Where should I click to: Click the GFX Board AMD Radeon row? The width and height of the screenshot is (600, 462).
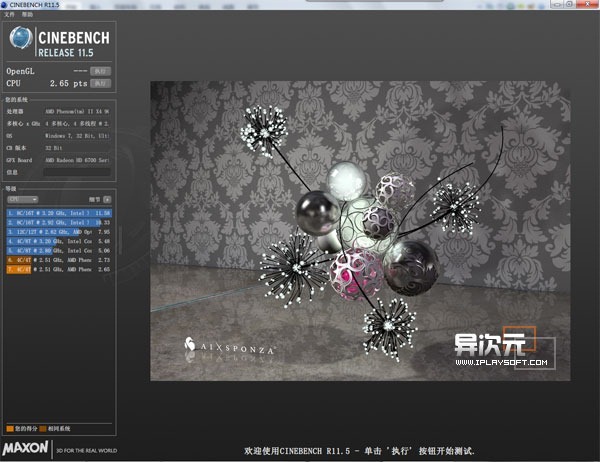[59, 160]
